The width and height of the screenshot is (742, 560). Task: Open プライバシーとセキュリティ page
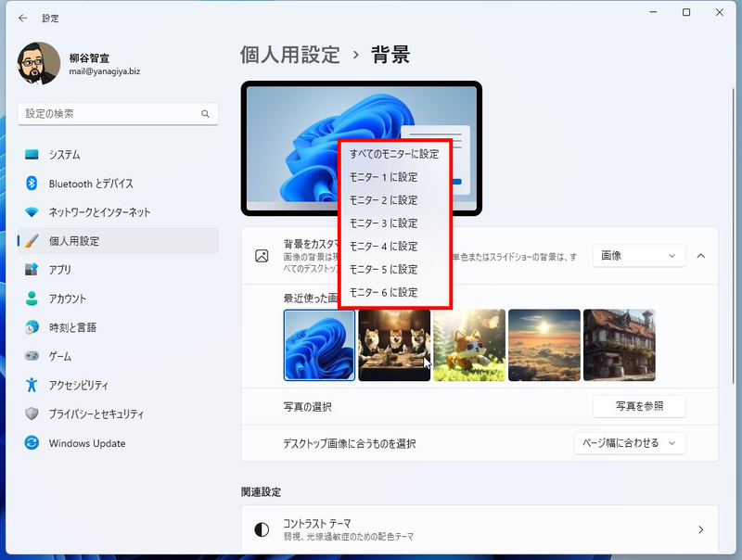pos(118,414)
